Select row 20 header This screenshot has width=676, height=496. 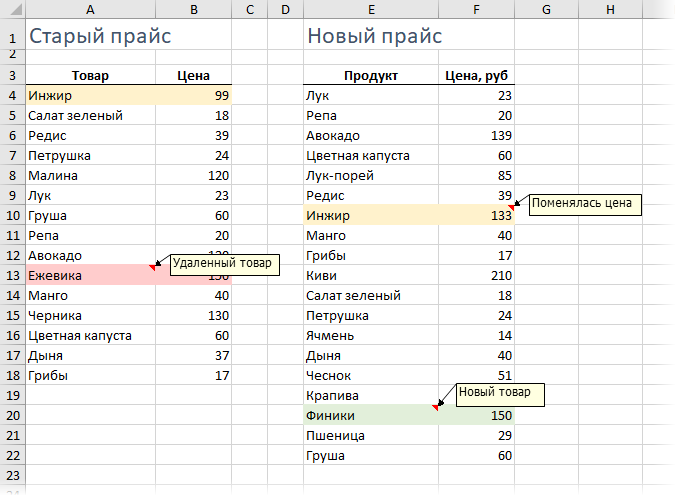(x=13, y=415)
